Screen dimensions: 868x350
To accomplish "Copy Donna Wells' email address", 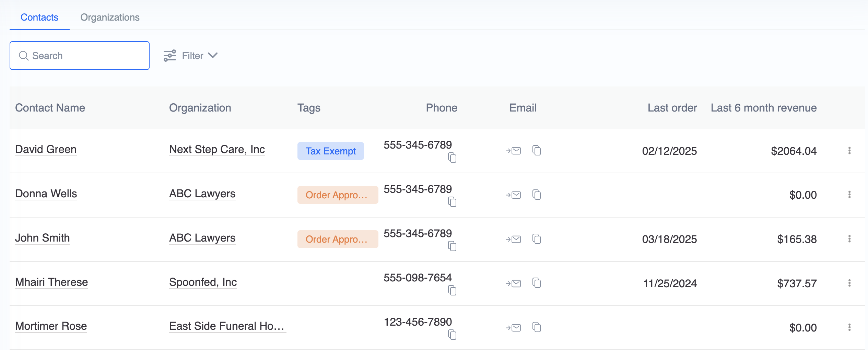I will (x=537, y=195).
